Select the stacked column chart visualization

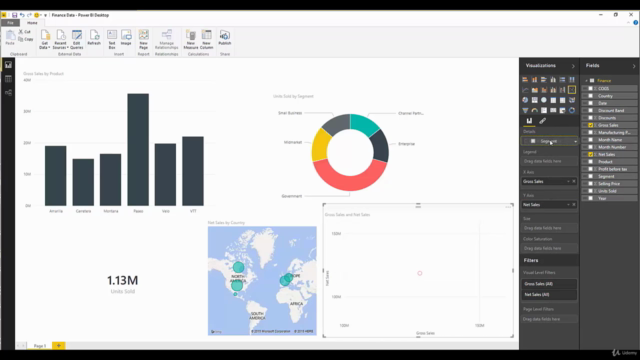tap(534, 80)
